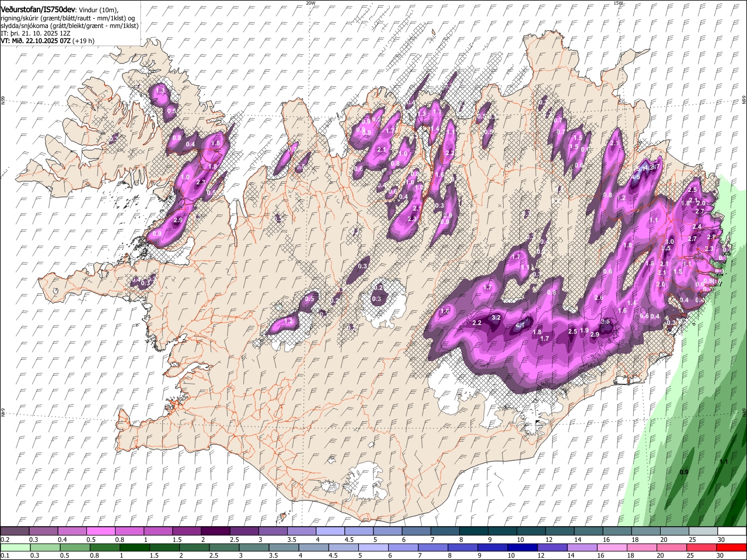
Task: Pick the bright pink upper swatch between 0.5 and 0.8
Action: pyautogui.click(x=101, y=531)
